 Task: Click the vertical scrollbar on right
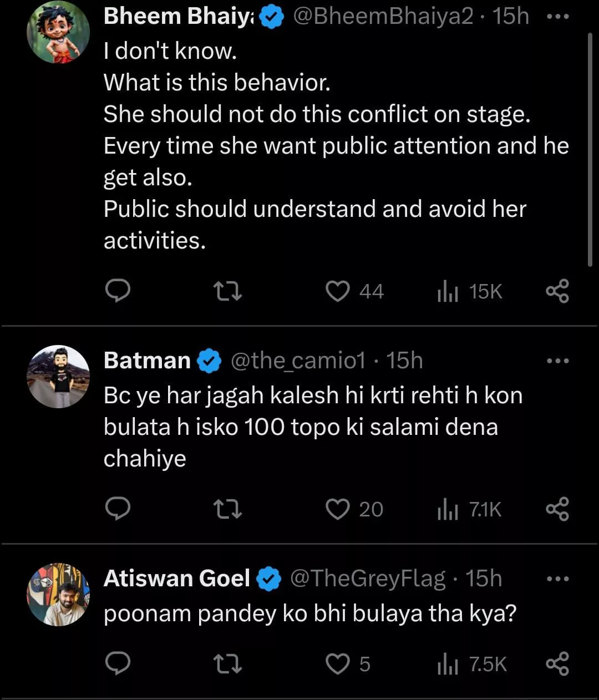pos(590,150)
